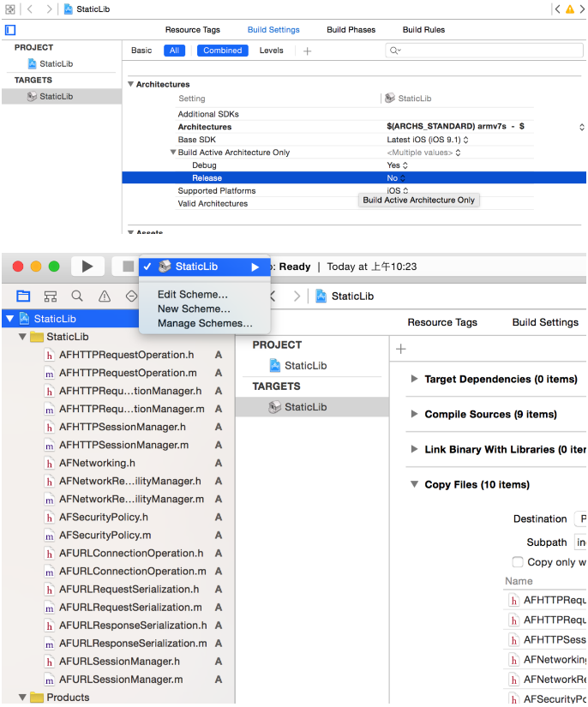Switch to the Build Phases tab
This screenshot has height=707, width=588.
point(351,30)
